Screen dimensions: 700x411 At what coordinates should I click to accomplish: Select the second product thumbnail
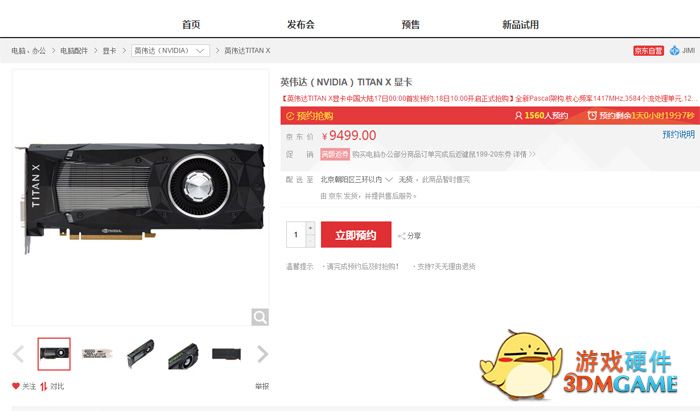(x=96, y=354)
